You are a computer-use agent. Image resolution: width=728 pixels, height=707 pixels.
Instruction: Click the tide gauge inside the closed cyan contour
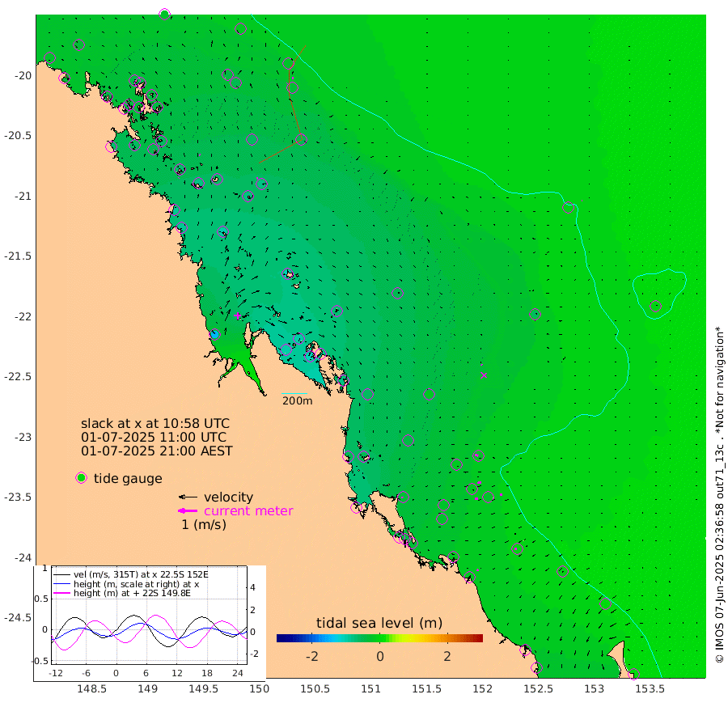(655, 306)
